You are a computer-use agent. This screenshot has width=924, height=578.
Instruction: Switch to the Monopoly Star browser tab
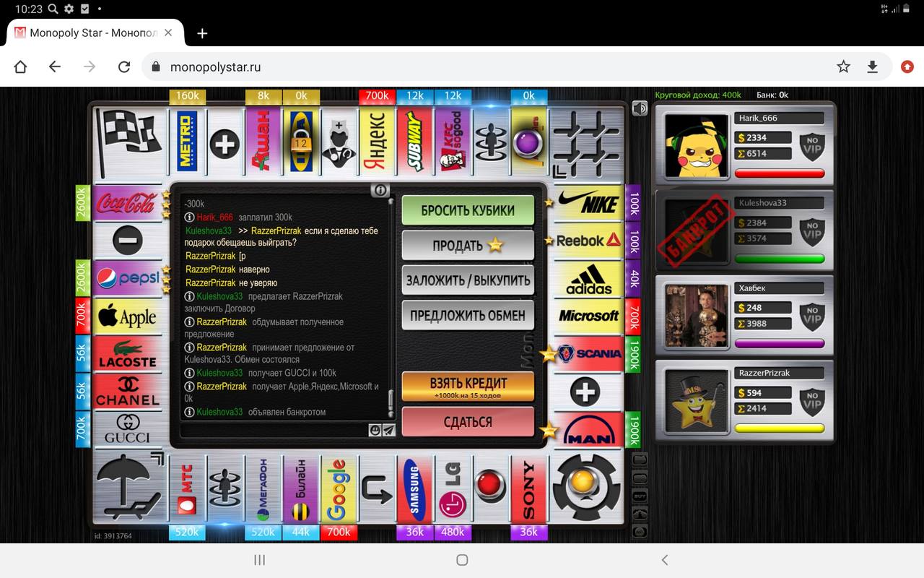[94, 33]
